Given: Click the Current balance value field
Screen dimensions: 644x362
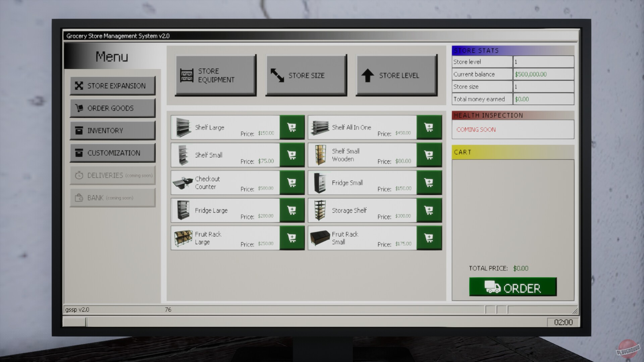Looking at the screenshot, I should pyautogui.click(x=543, y=74).
